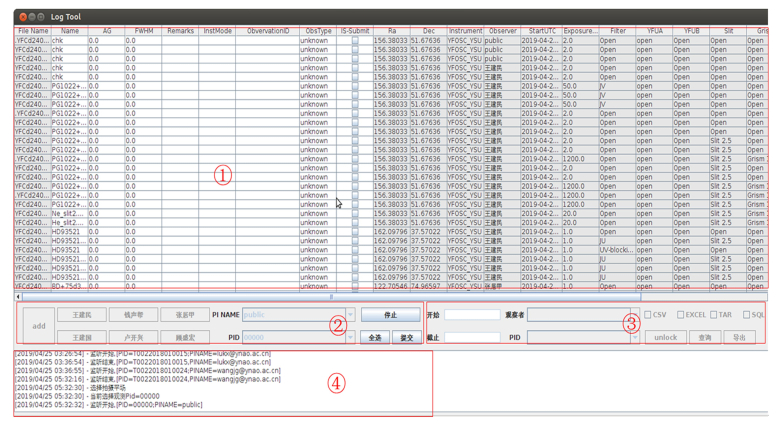Click the 全选 button
782x425 pixels.
[375, 338]
